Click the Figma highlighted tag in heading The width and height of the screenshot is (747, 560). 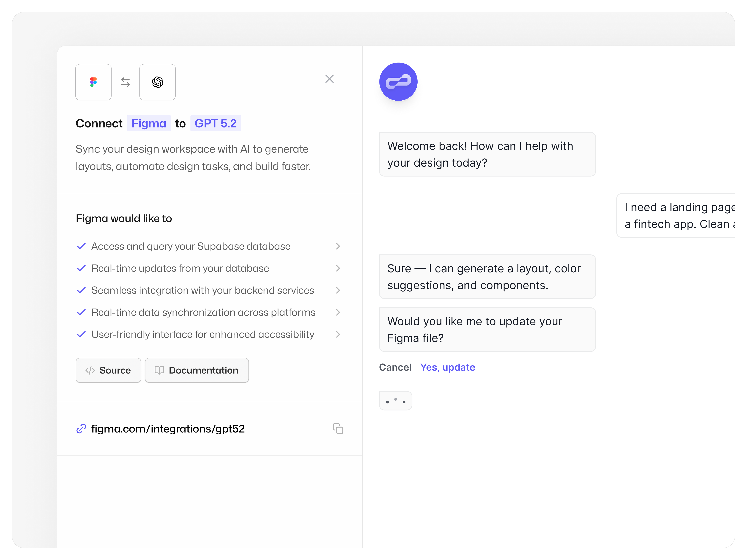pyautogui.click(x=149, y=123)
